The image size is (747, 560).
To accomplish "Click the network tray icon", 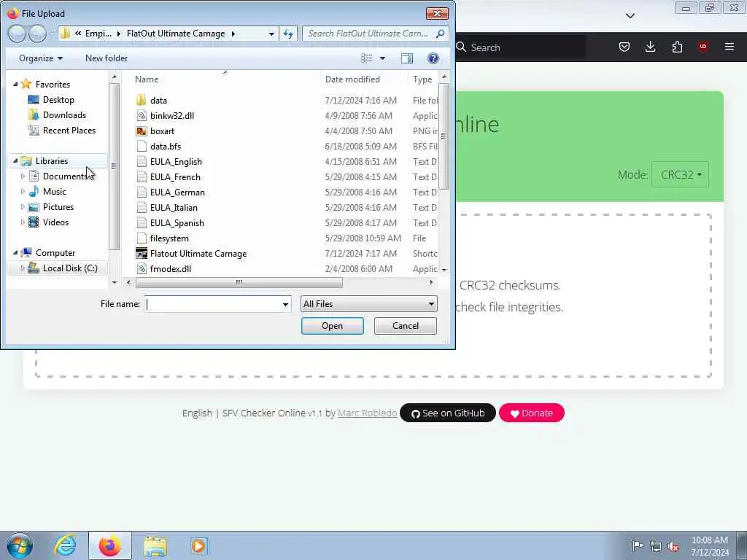I will (x=656, y=546).
